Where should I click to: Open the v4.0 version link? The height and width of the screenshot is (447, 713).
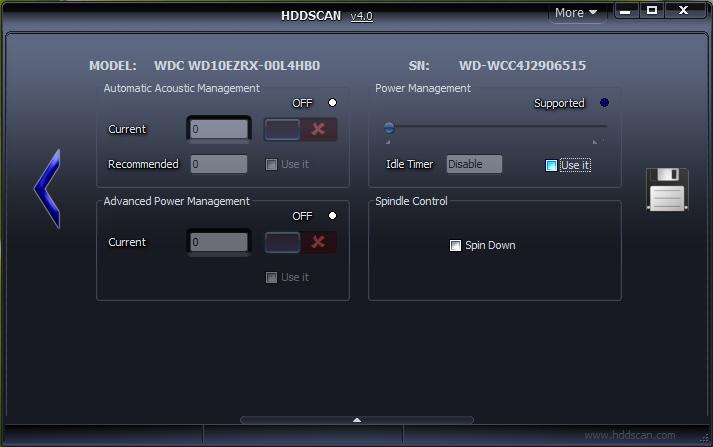[x=361, y=15]
